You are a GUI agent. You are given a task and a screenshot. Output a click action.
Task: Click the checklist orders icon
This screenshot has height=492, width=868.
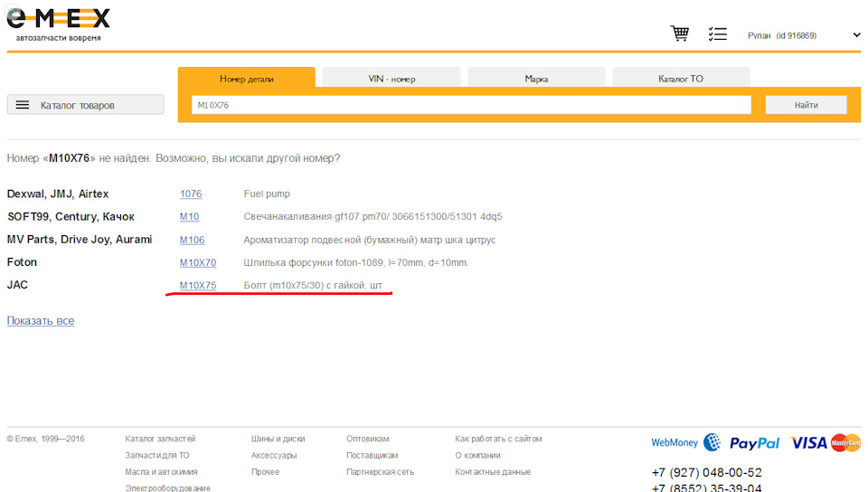[x=717, y=34]
